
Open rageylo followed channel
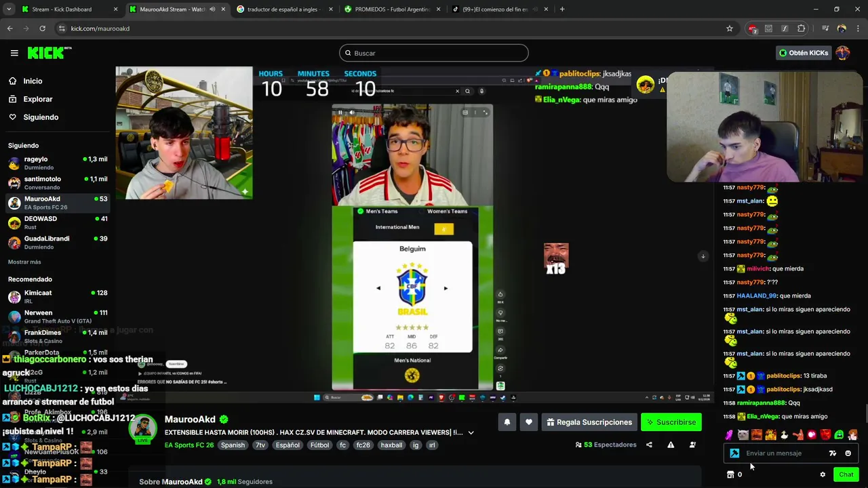tap(58, 163)
